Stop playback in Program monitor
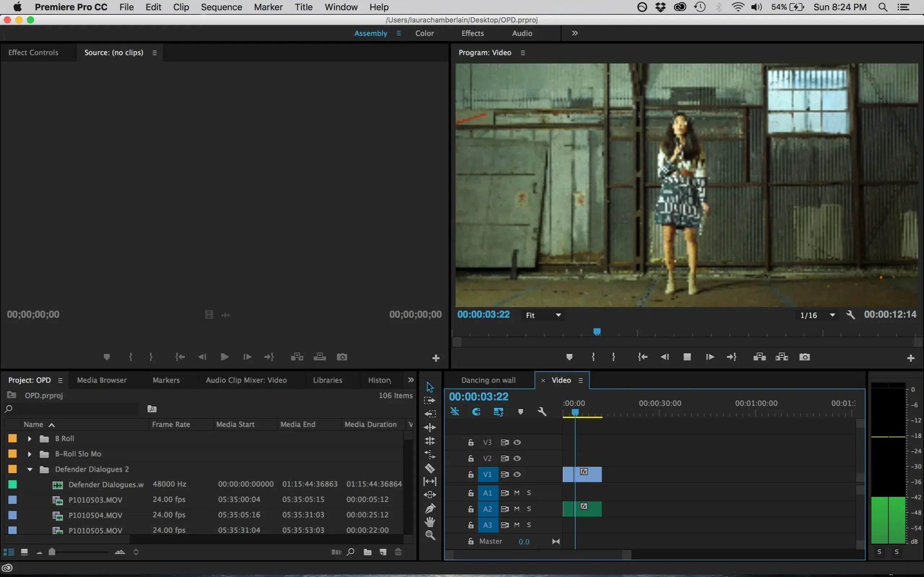The image size is (924, 577). [687, 357]
